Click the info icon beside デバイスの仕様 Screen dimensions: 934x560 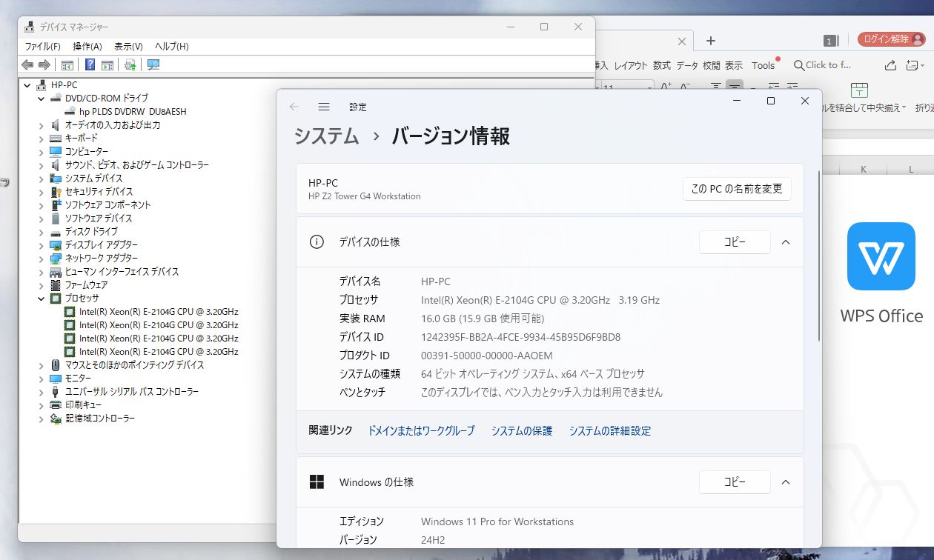(x=317, y=242)
